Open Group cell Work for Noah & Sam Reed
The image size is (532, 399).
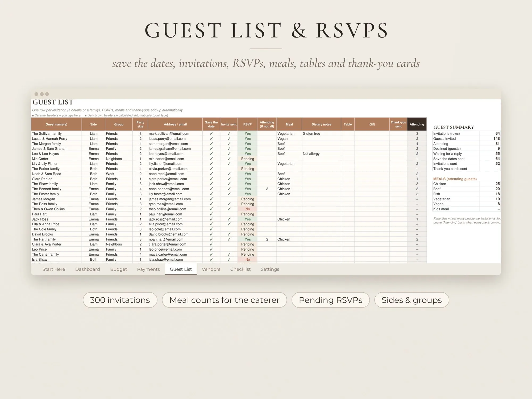(119, 174)
